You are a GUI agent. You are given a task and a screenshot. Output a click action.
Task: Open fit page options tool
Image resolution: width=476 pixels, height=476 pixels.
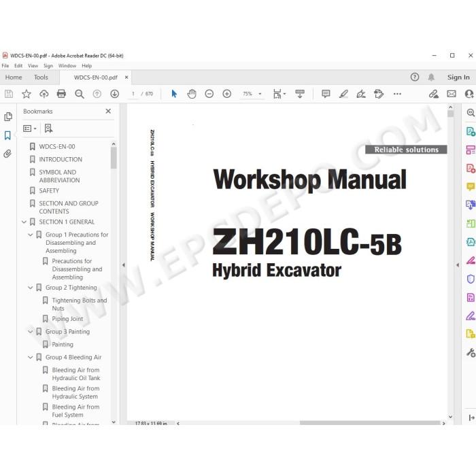[279, 94]
